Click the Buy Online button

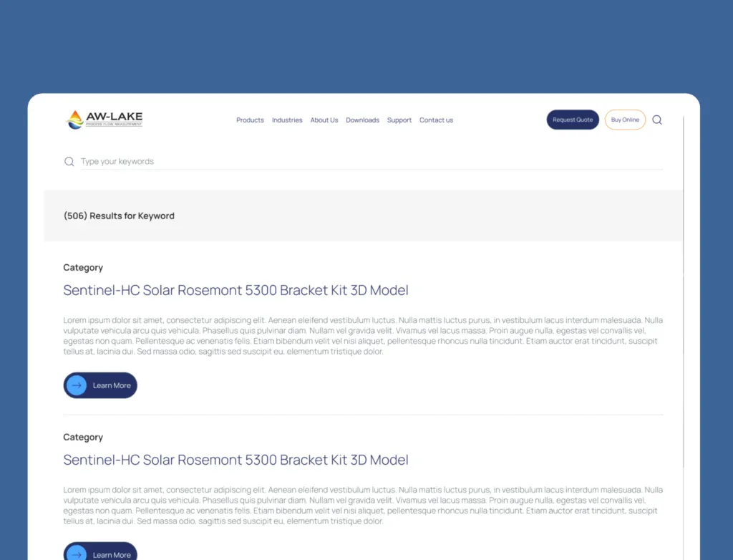point(625,120)
